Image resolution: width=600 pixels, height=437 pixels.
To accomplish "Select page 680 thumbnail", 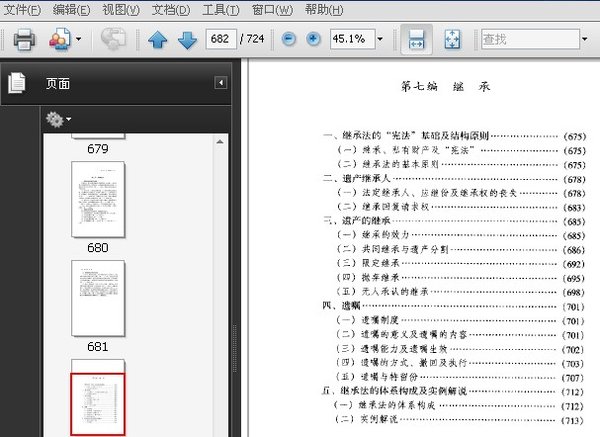I will pos(98,199).
